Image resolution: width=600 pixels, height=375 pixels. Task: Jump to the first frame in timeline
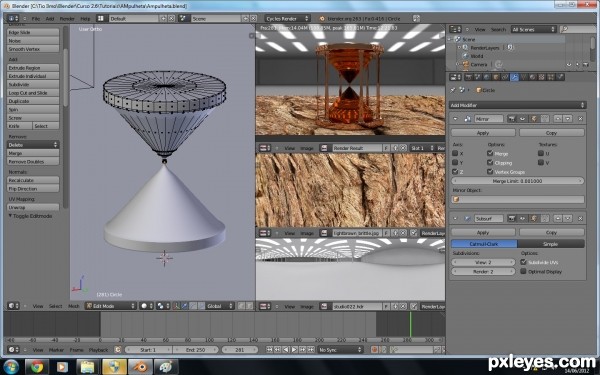point(269,349)
